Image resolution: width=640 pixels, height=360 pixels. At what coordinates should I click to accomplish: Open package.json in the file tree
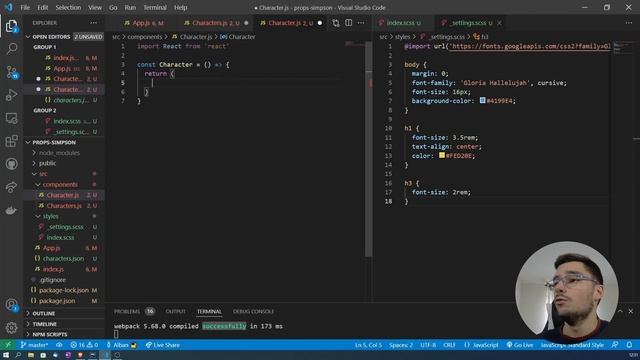click(x=57, y=301)
